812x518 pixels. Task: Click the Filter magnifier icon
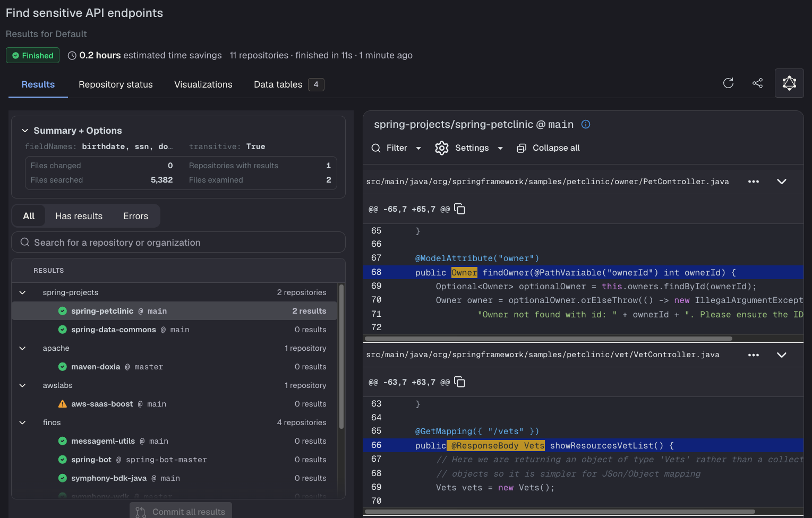(376, 148)
